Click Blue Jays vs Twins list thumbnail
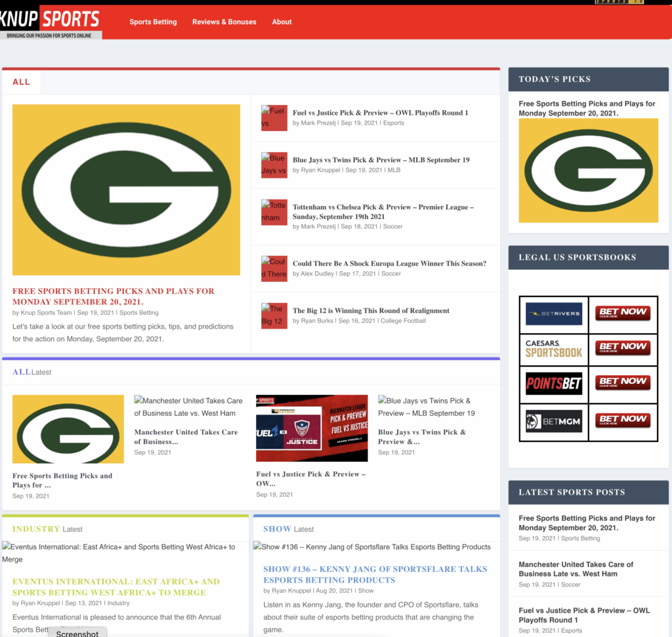Image resolution: width=672 pixels, height=637 pixels. (274, 165)
